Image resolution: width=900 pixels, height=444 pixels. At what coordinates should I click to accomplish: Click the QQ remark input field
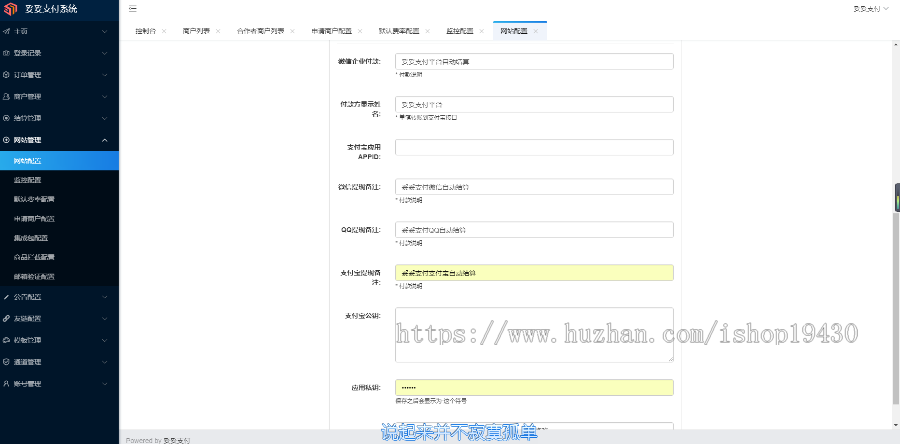pos(534,229)
